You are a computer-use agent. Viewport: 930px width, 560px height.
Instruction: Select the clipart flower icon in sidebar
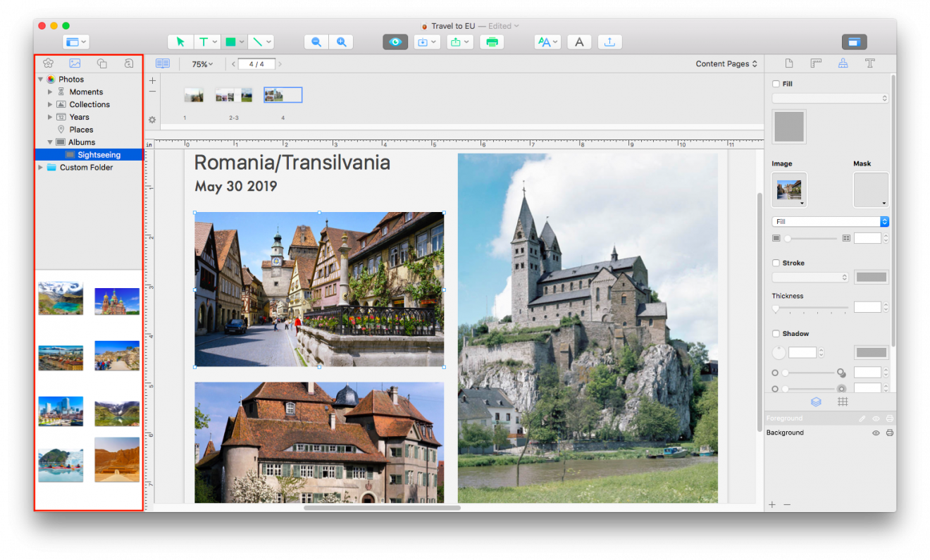click(48, 63)
